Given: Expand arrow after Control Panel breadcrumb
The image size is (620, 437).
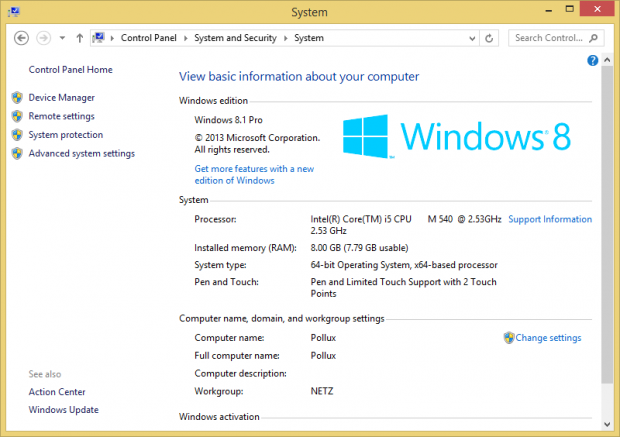Looking at the screenshot, I should click(x=185, y=38).
